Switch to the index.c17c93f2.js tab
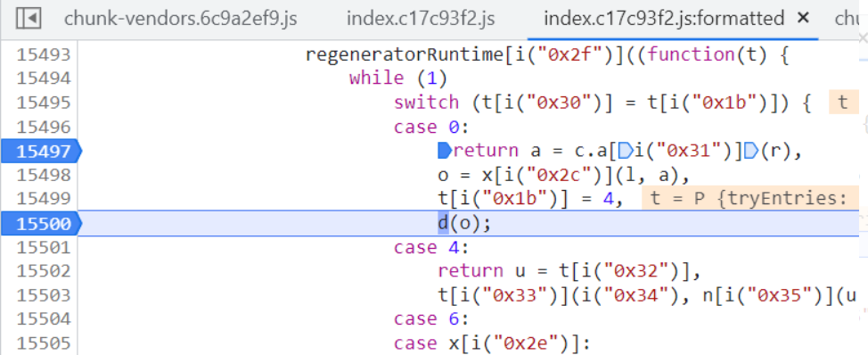Image resolution: width=868 pixels, height=355 pixels. [421, 19]
